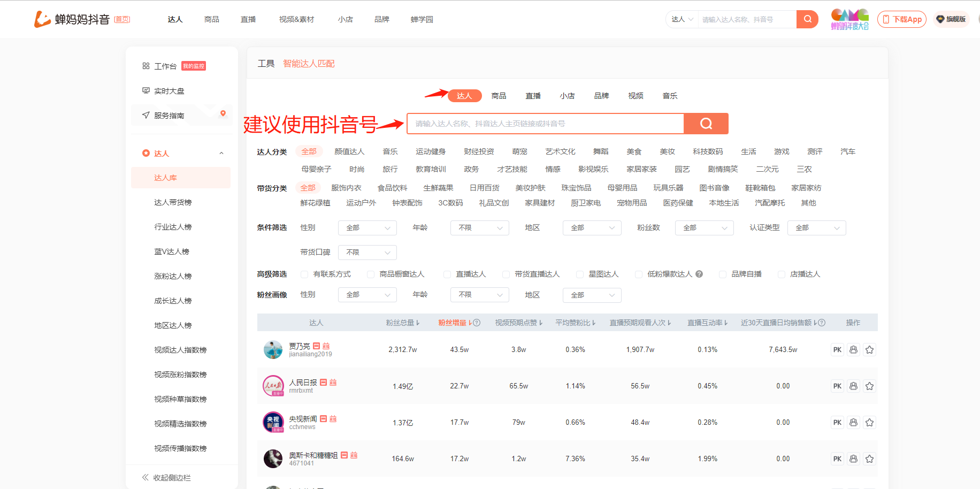Click PK button for 人民日报
This screenshot has width=980, height=489.
point(837,386)
